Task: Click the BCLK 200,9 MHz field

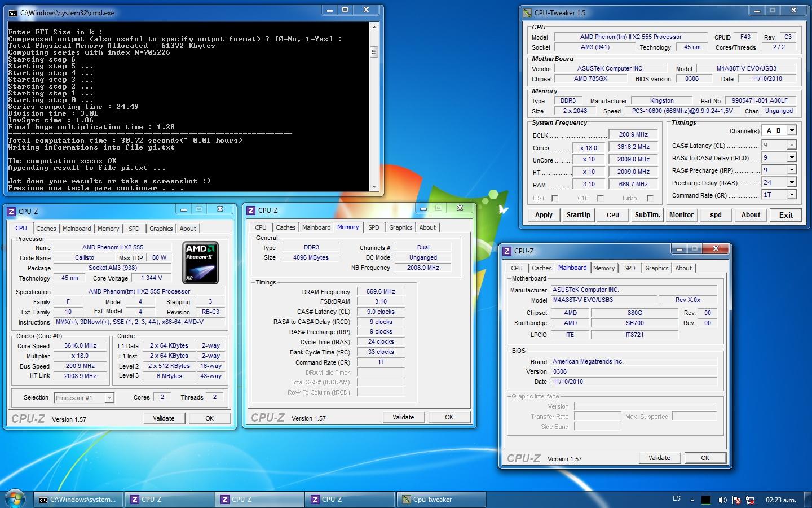Action: [x=633, y=134]
